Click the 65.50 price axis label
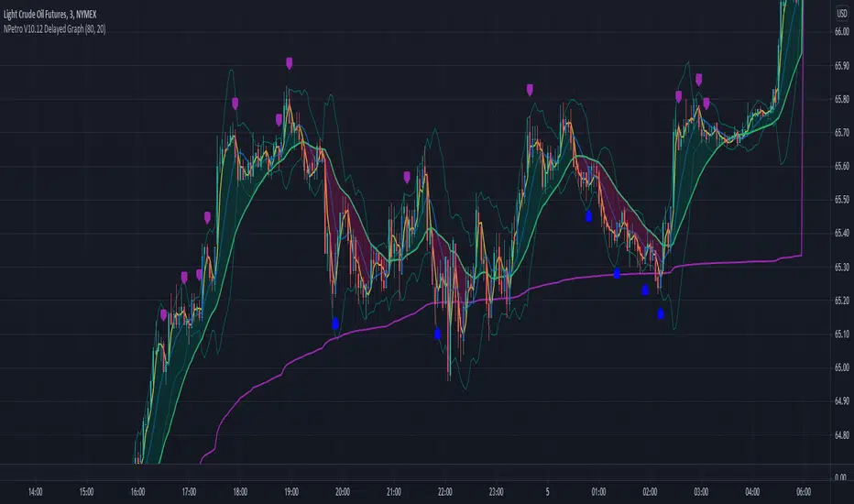This screenshot has height=504, width=854. pos(841,200)
